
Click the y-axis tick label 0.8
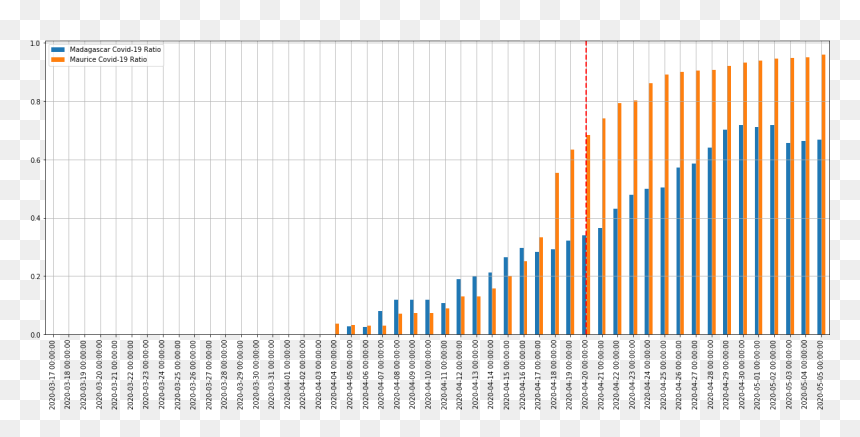(35, 102)
